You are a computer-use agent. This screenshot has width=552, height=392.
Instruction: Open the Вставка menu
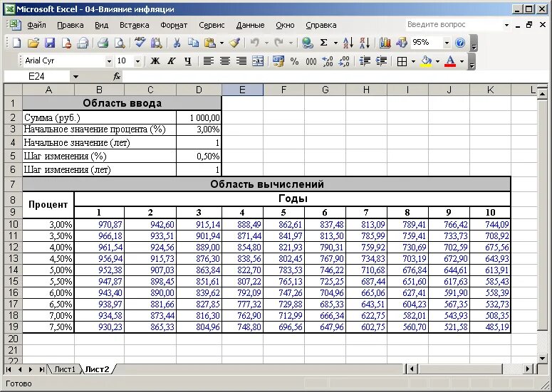(134, 25)
